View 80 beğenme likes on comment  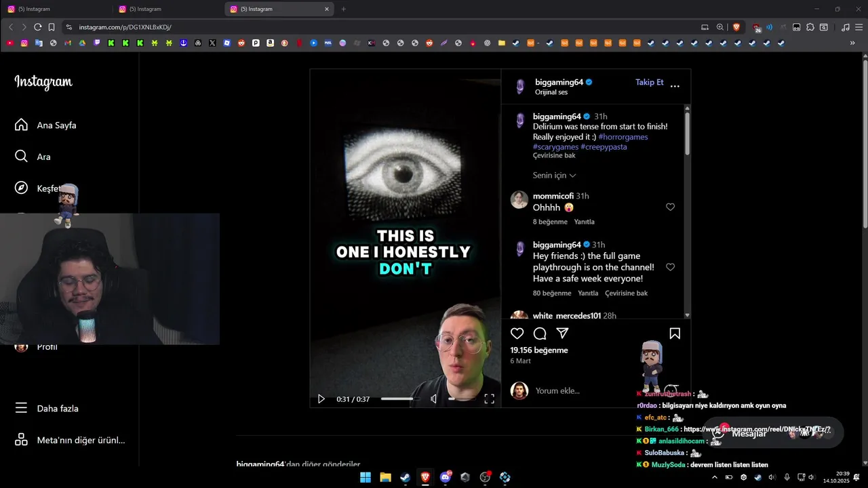click(552, 293)
